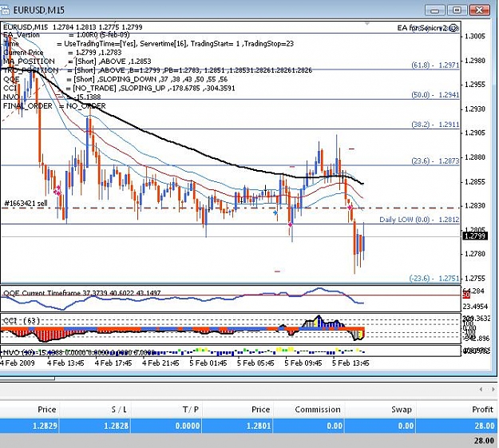Click the S / L column header
The image size is (499, 448).
(119, 409)
